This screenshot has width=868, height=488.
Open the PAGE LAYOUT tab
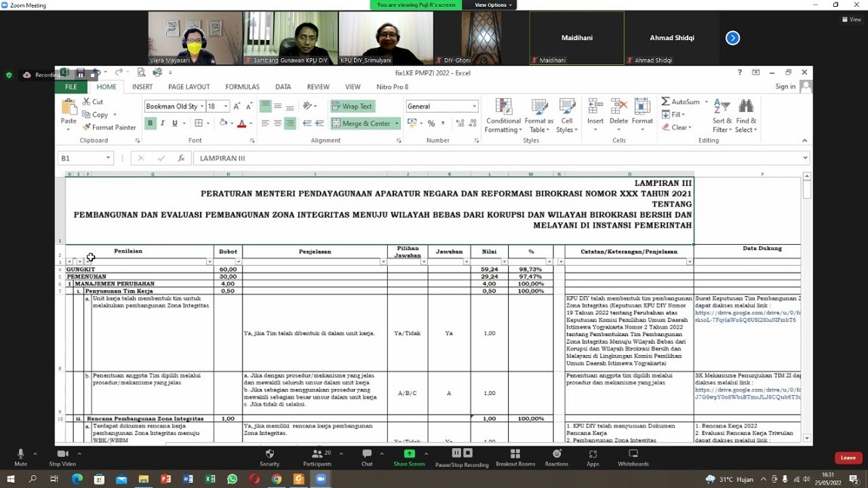click(x=189, y=87)
